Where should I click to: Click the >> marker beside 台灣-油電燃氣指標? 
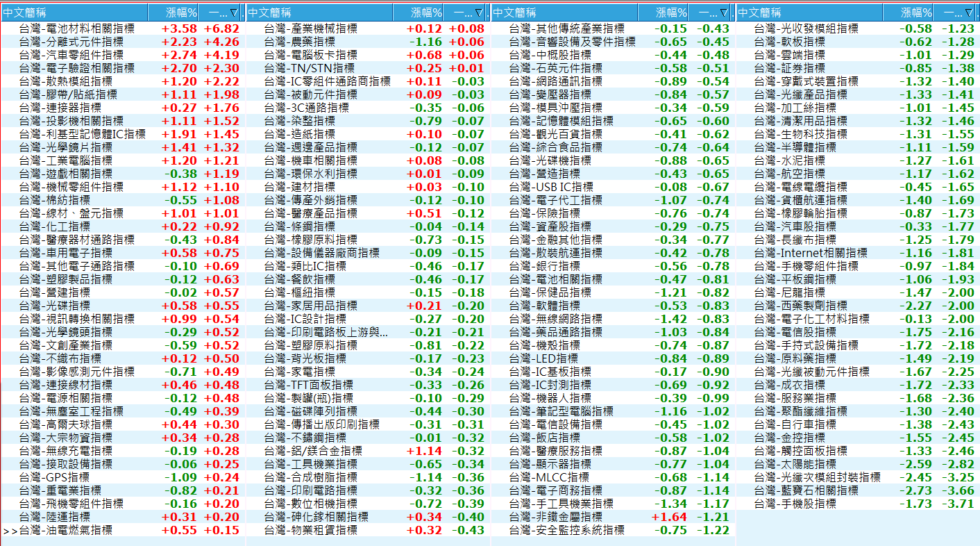click(x=10, y=531)
